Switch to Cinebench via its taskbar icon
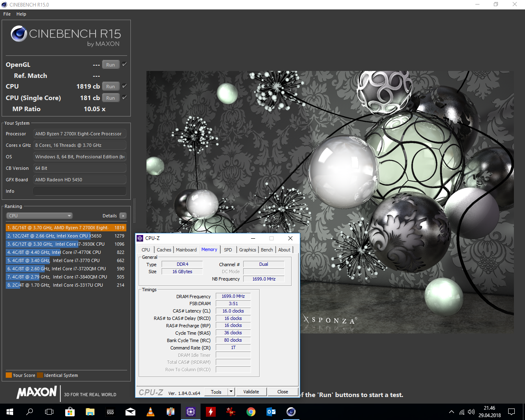Image resolution: width=525 pixels, height=420 pixels. click(291, 412)
